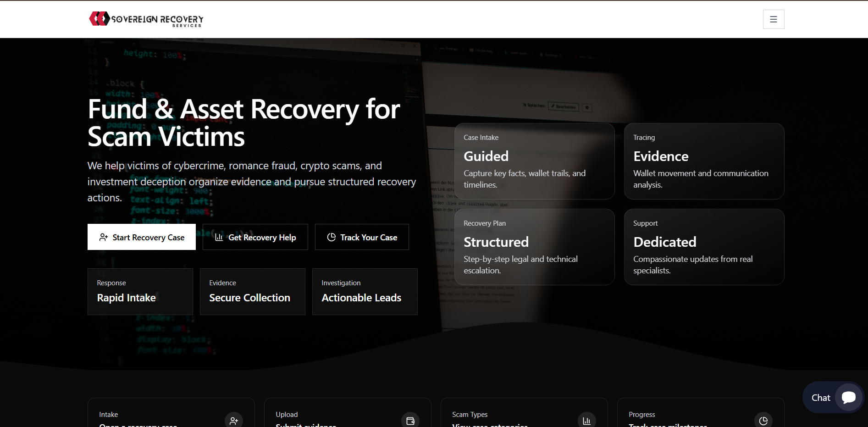Click the Get Recovery Help button
The image size is (868, 427).
(x=255, y=237)
